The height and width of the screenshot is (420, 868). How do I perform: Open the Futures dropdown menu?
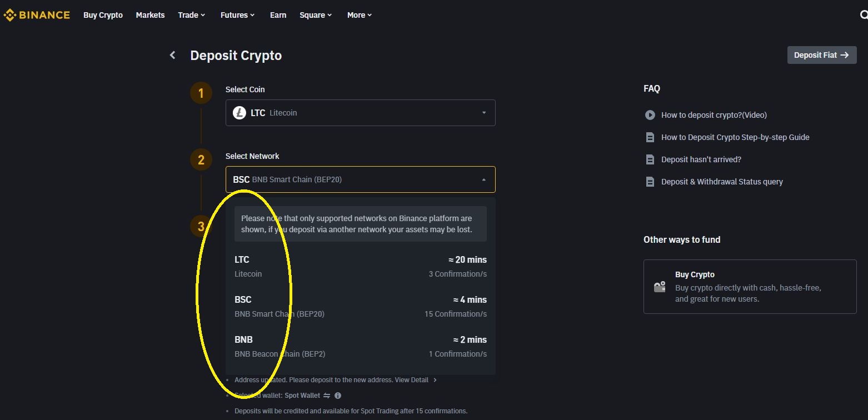pos(237,15)
